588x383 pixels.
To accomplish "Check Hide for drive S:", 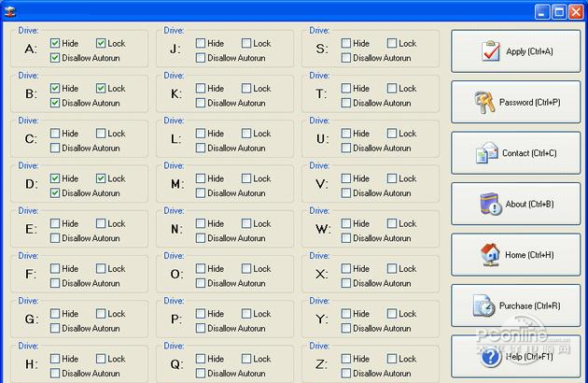I will point(345,43).
